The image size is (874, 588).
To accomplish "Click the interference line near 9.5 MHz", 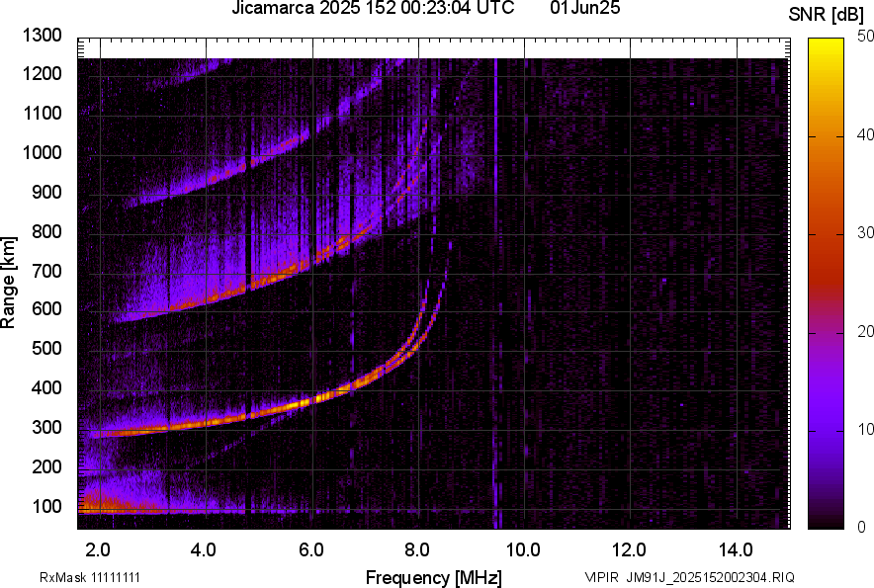I will point(495,294).
